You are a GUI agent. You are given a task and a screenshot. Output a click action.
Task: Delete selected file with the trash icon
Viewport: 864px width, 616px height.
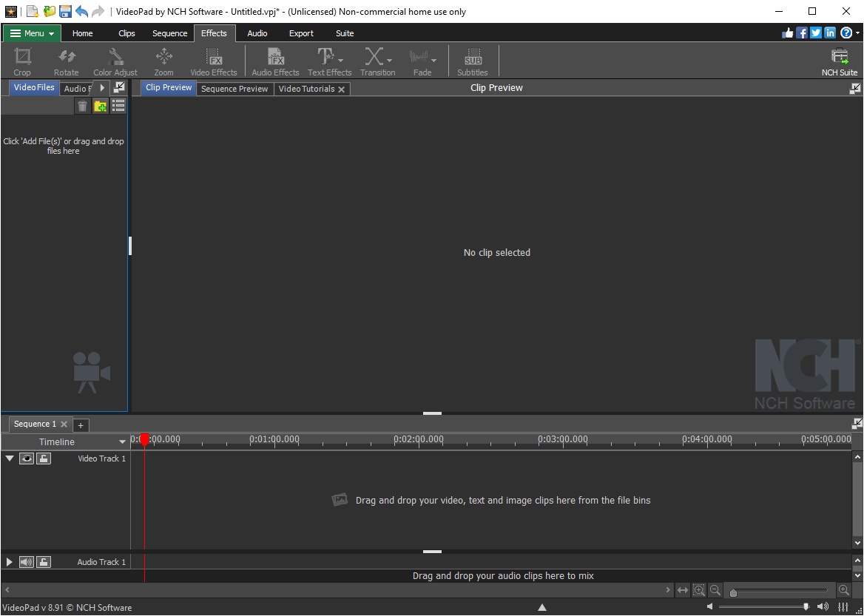(x=82, y=106)
